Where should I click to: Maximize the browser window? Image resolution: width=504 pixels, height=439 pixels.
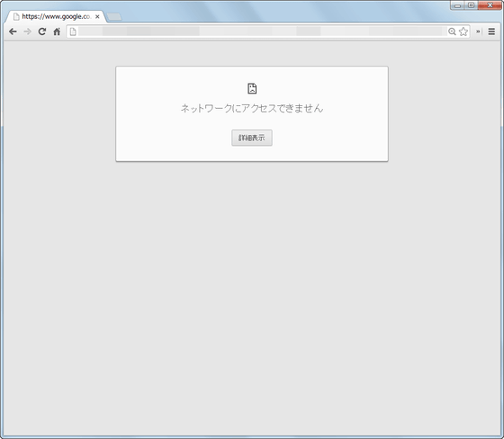pyautogui.click(x=471, y=5)
